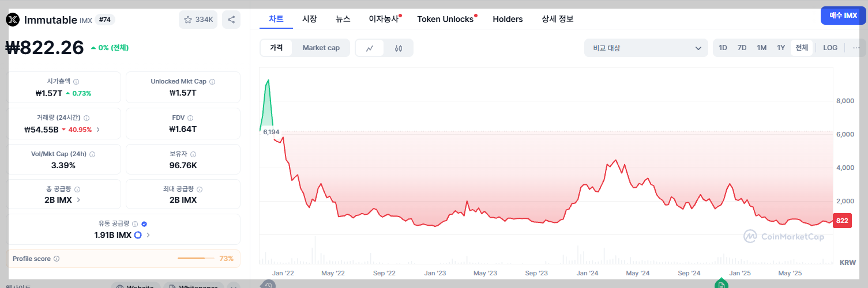Open the 상세 정보 tab
This screenshot has width=868, height=288.
click(x=558, y=19)
